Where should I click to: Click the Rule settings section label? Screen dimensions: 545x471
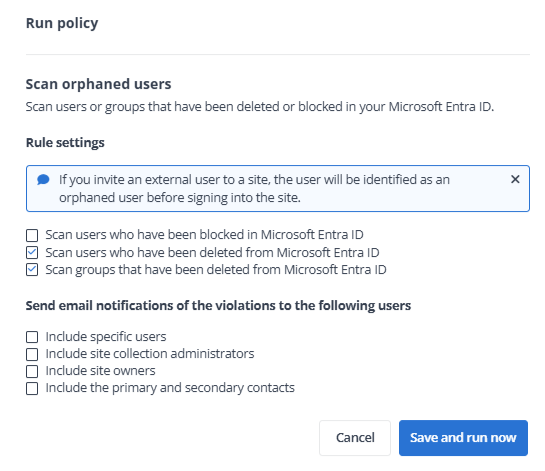pyautogui.click(x=65, y=143)
